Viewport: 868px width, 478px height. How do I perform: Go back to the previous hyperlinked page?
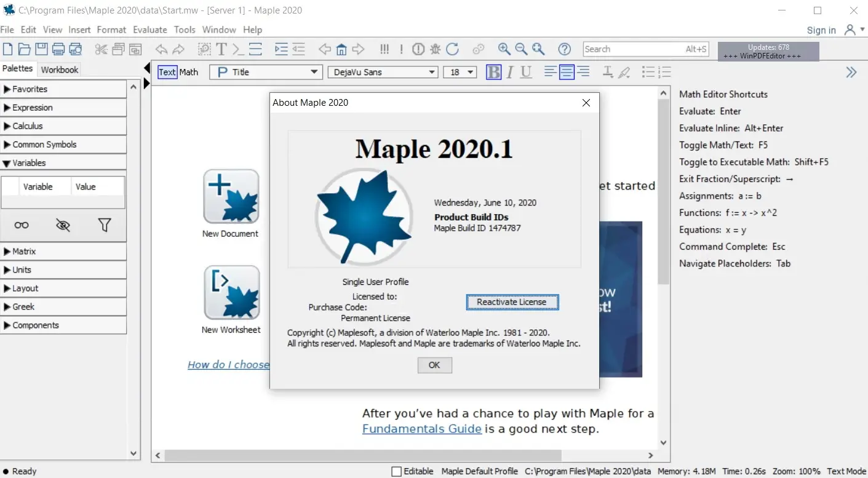(325, 49)
